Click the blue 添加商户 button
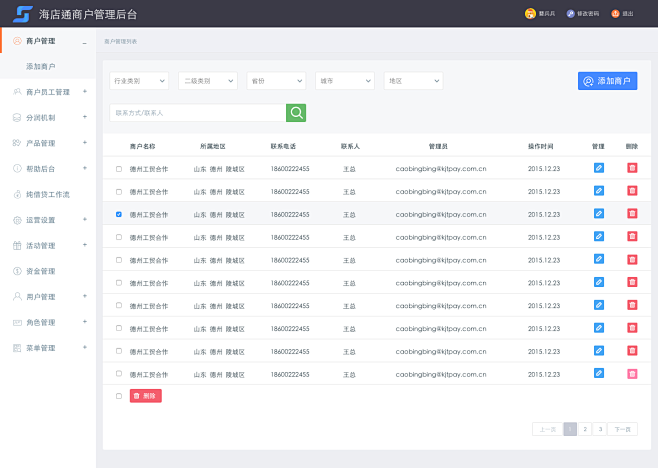The height and width of the screenshot is (468, 658). coord(607,81)
